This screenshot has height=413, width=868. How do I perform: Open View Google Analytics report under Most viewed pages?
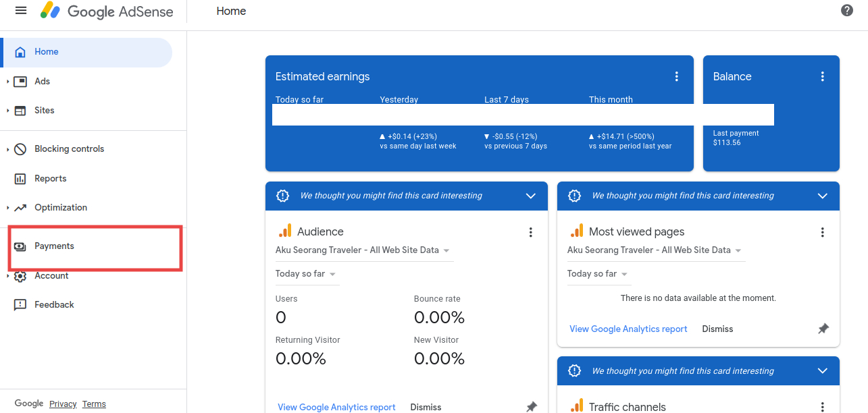(x=628, y=329)
